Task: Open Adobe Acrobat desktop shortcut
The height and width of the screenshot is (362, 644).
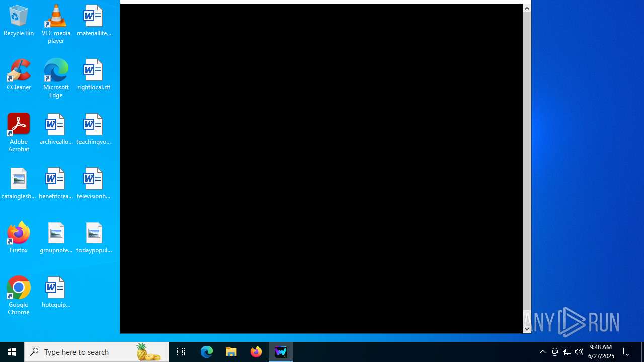Action: [19, 133]
